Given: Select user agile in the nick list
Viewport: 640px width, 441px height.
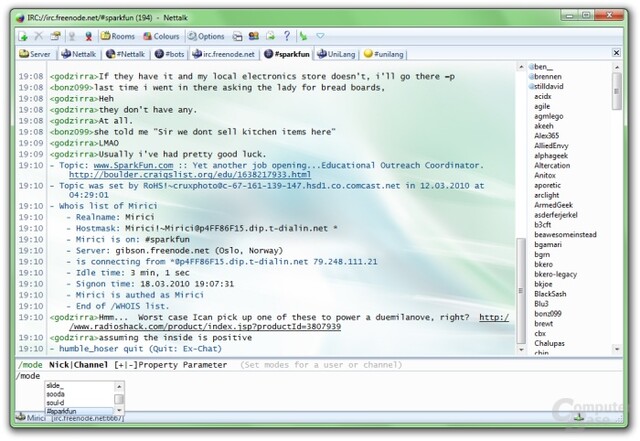Looking at the screenshot, I should click(542, 107).
